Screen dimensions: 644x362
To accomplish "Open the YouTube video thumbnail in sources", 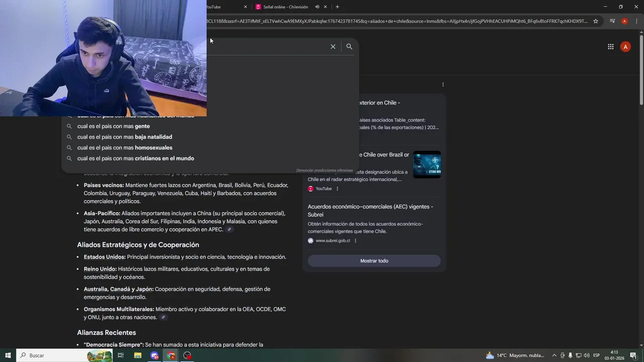I will click(x=427, y=164).
